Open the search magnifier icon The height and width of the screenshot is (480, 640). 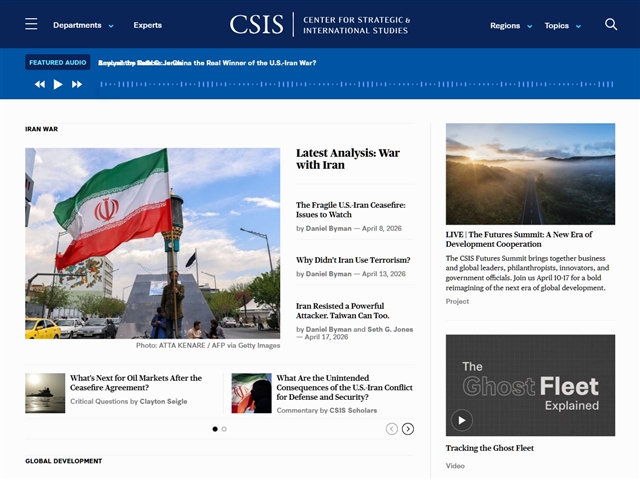click(611, 24)
